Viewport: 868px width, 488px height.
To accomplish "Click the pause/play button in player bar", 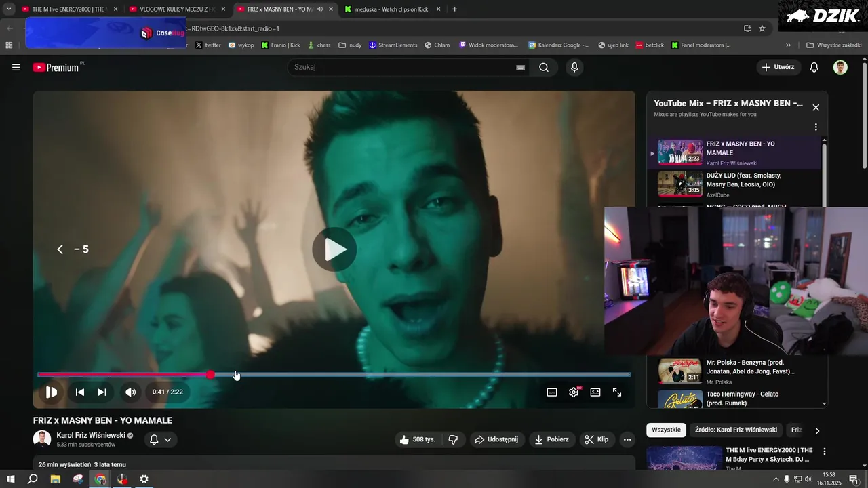I will click(51, 392).
